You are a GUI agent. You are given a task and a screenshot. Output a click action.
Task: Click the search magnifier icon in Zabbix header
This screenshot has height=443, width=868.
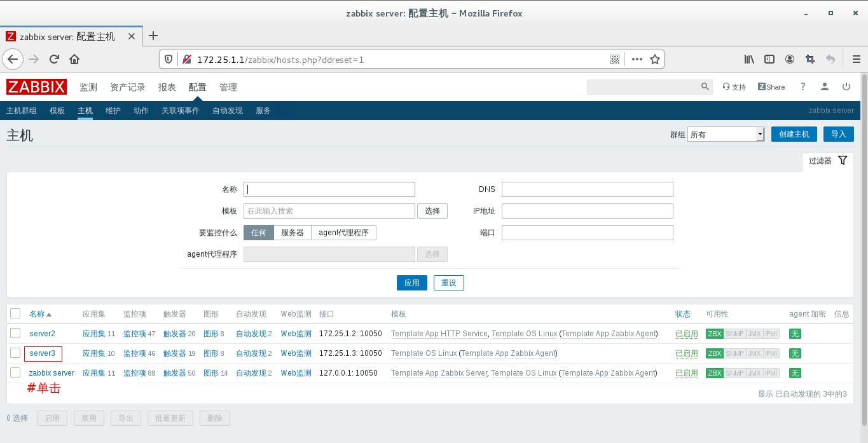click(705, 86)
